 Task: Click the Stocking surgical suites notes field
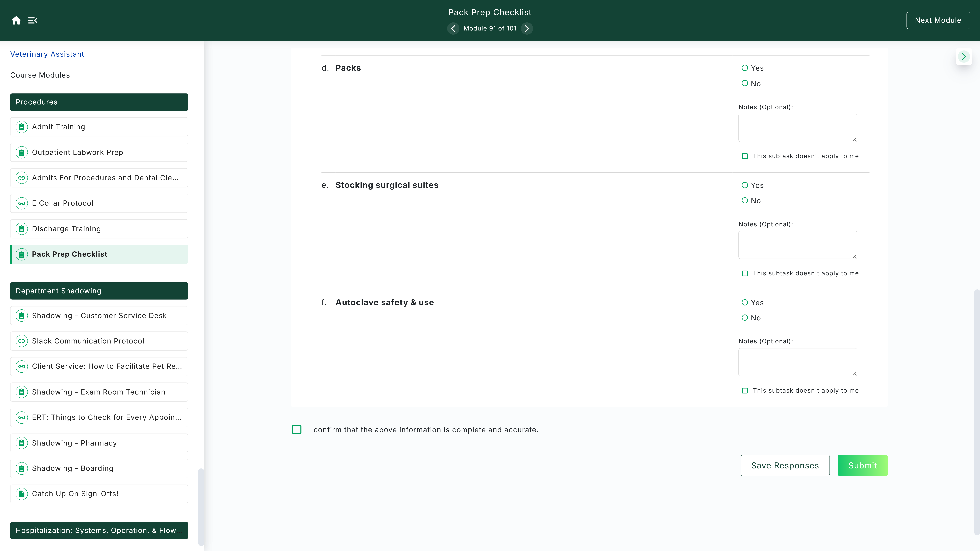(x=798, y=245)
